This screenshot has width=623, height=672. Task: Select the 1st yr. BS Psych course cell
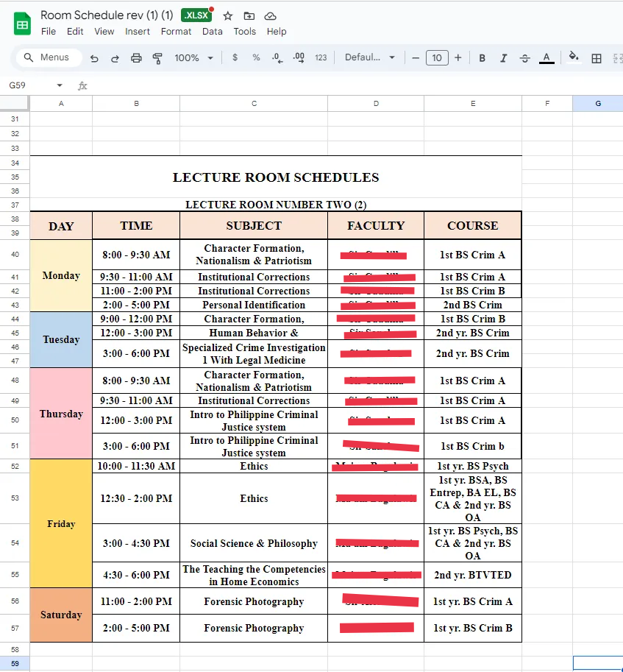[x=473, y=466]
